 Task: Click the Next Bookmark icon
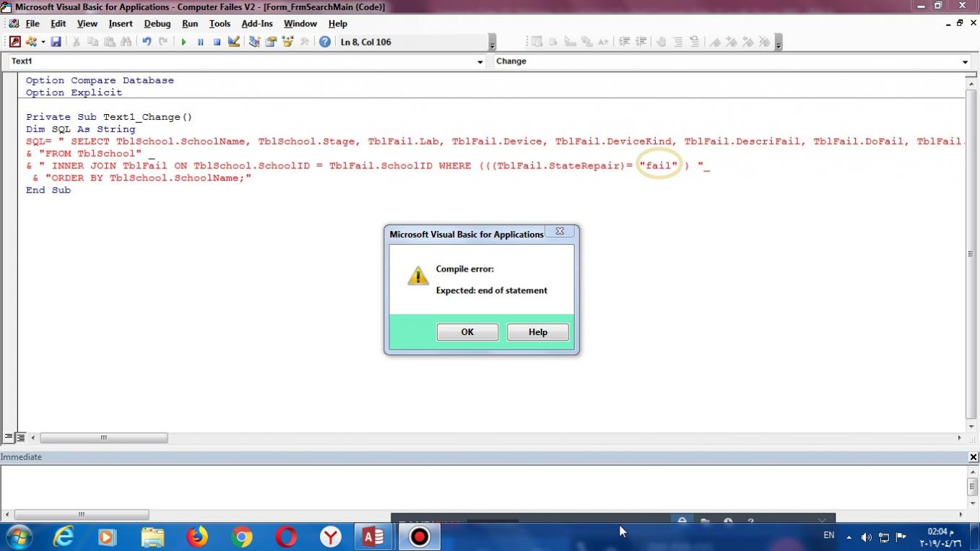[x=732, y=42]
